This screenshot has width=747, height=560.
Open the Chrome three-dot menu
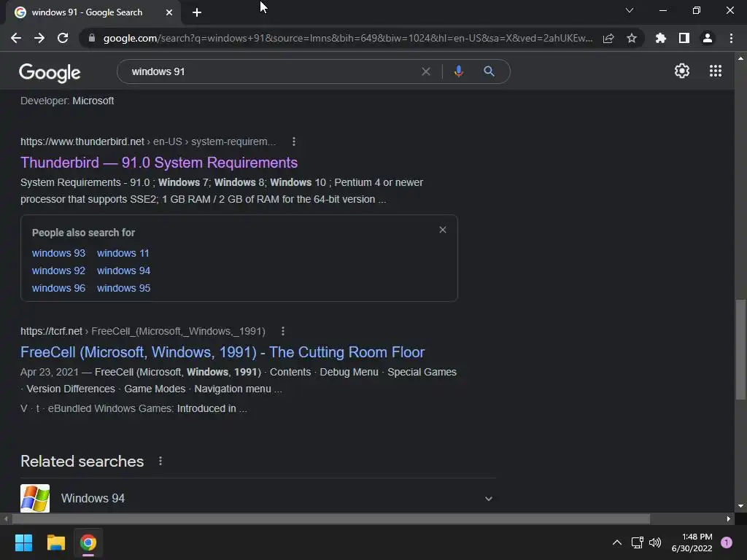pos(731,38)
